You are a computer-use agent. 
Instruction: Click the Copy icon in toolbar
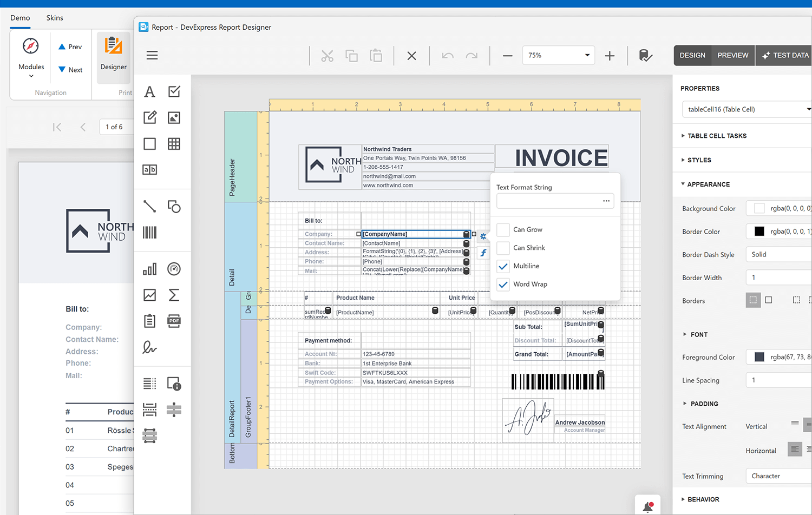(x=351, y=56)
